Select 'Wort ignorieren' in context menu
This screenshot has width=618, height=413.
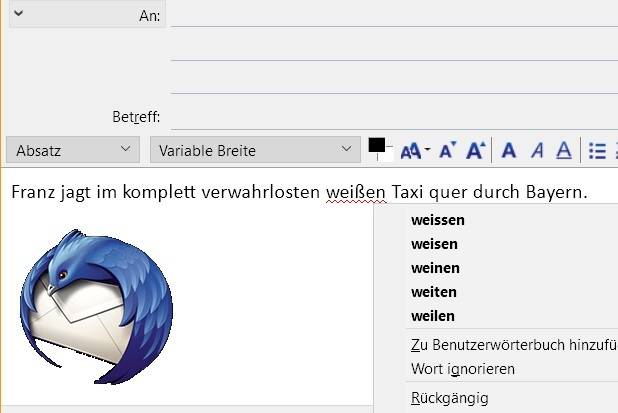pyautogui.click(x=463, y=369)
